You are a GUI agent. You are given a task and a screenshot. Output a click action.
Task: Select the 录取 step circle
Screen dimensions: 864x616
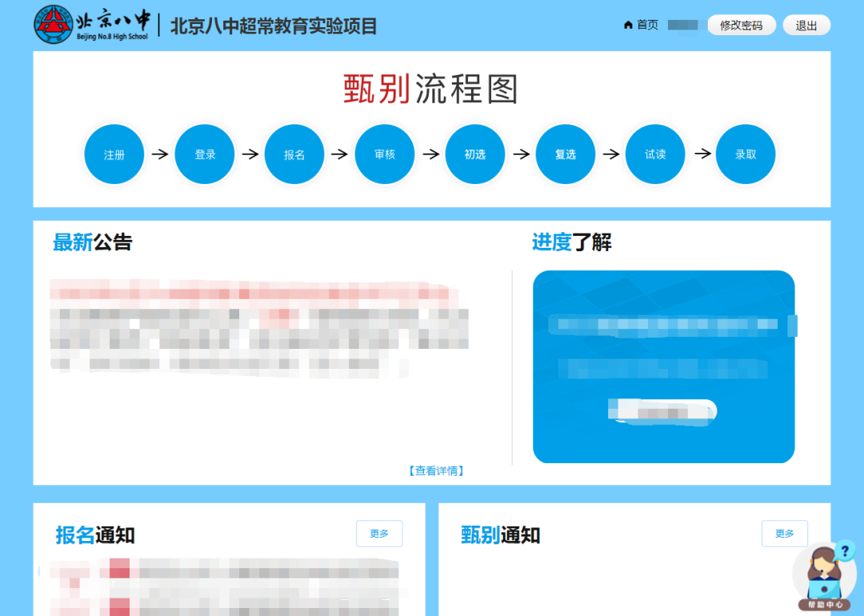(x=746, y=154)
